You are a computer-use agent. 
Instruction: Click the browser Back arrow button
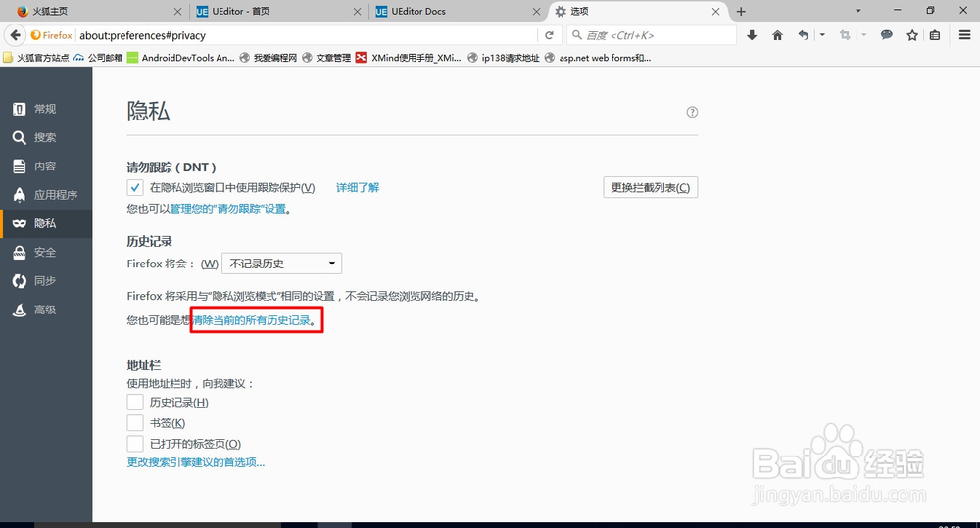point(15,35)
